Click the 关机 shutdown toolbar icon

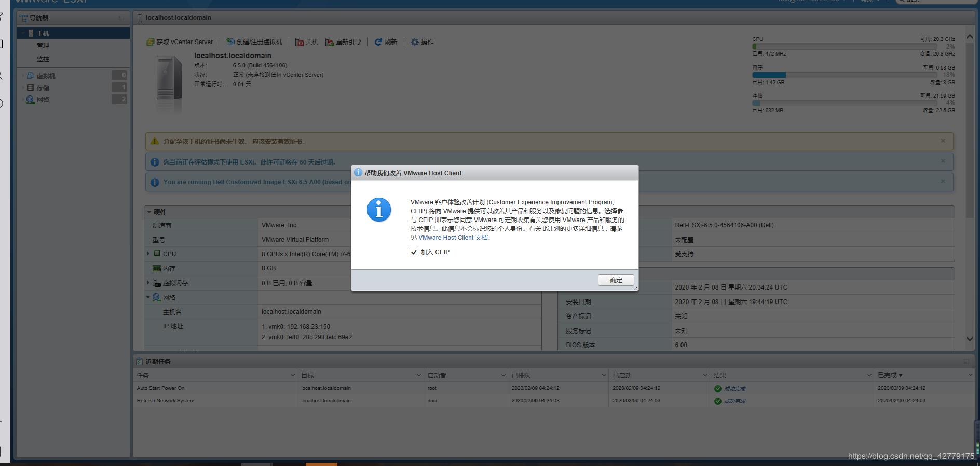coord(300,42)
